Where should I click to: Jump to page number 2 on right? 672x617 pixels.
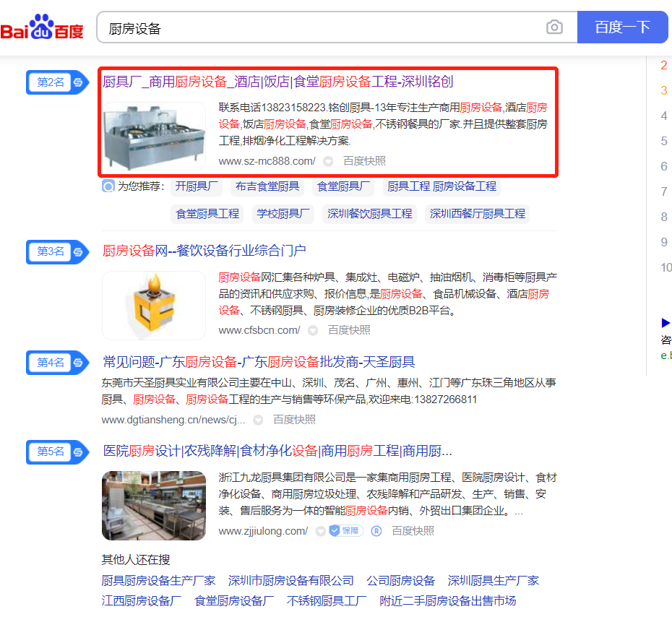[x=664, y=66]
